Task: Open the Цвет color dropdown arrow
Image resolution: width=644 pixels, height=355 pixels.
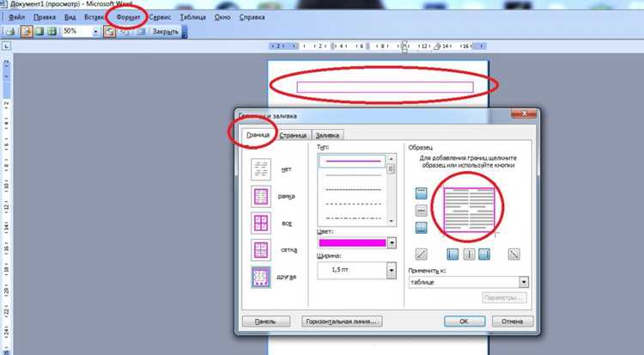Action: point(392,243)
